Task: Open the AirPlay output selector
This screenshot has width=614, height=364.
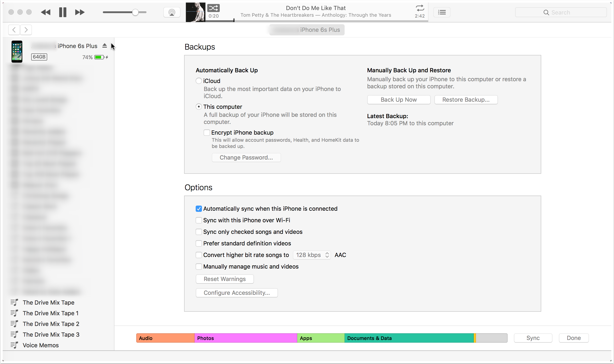Action: point(172,12)
